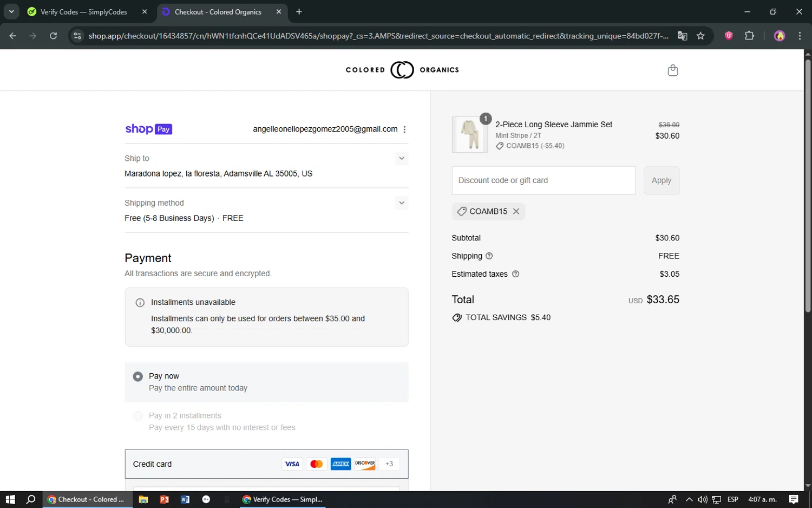
Task: Reload the checkout page
Action: [53, 36]
